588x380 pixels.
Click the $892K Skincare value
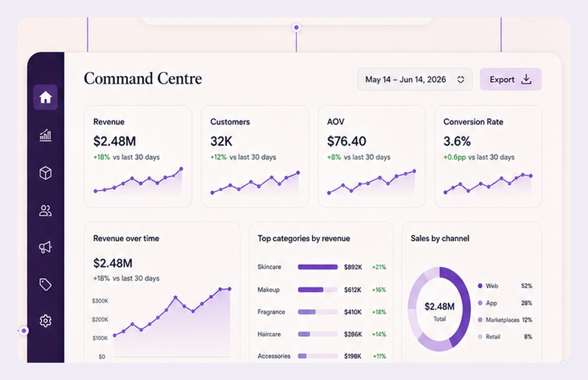(x=353, y=267)
